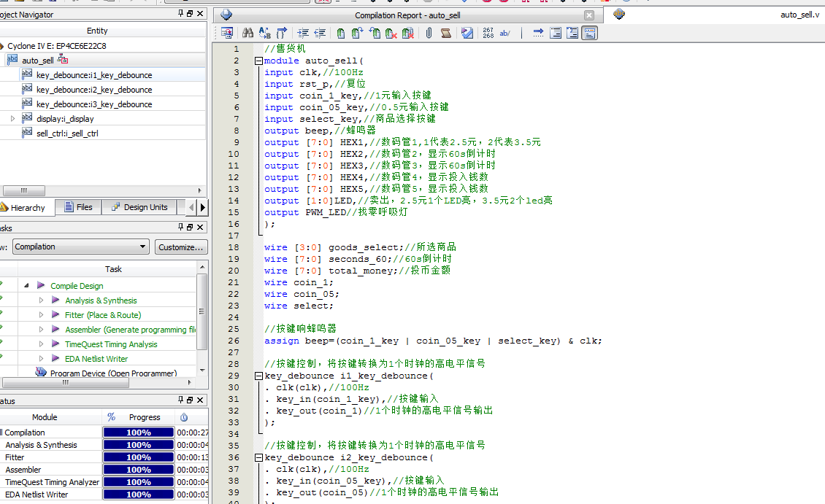Click the Customize... button

click(x=181, y=247)
